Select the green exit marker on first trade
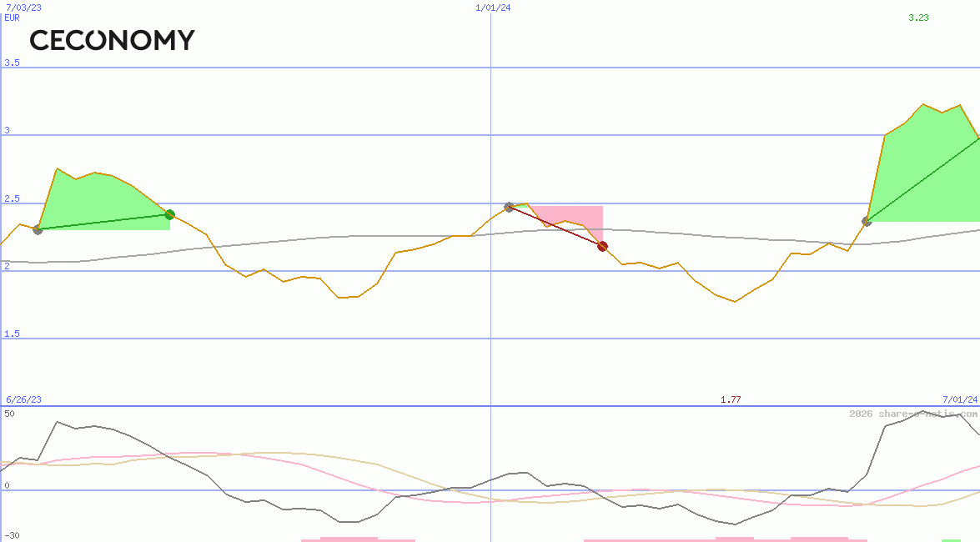 [170, 214]
